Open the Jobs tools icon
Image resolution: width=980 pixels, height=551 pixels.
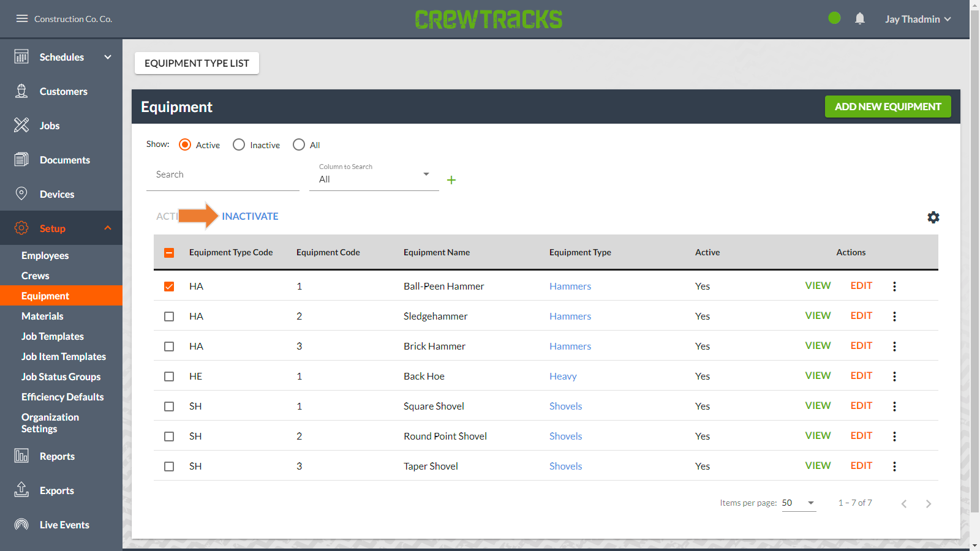[21, 126]
